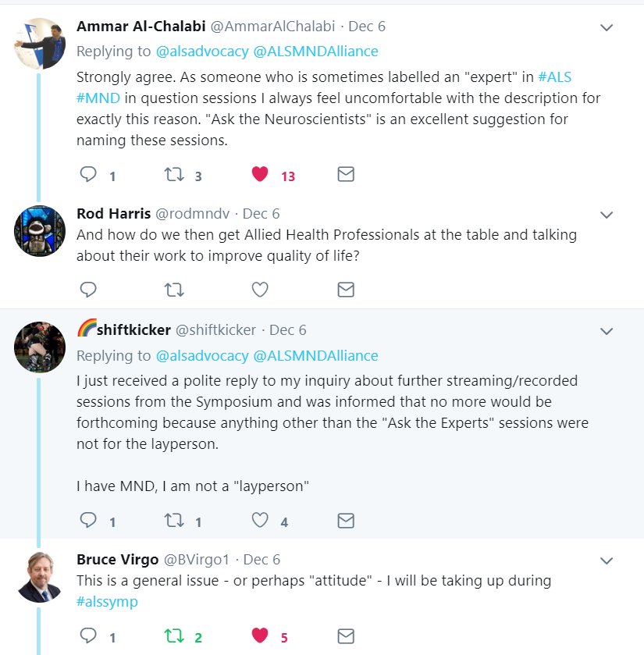Reply to Bruce Virgo's tweet
The image size is (644, 655).
point(88,636)
